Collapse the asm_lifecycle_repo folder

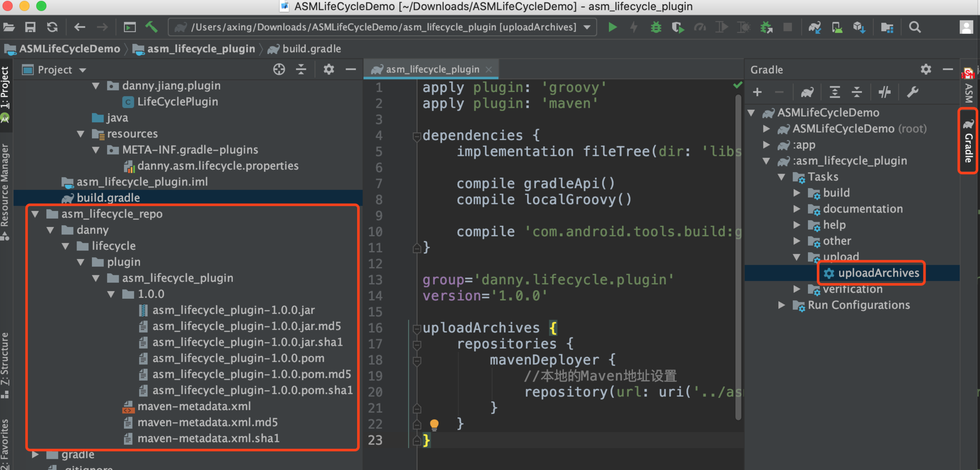coord(35,214)
